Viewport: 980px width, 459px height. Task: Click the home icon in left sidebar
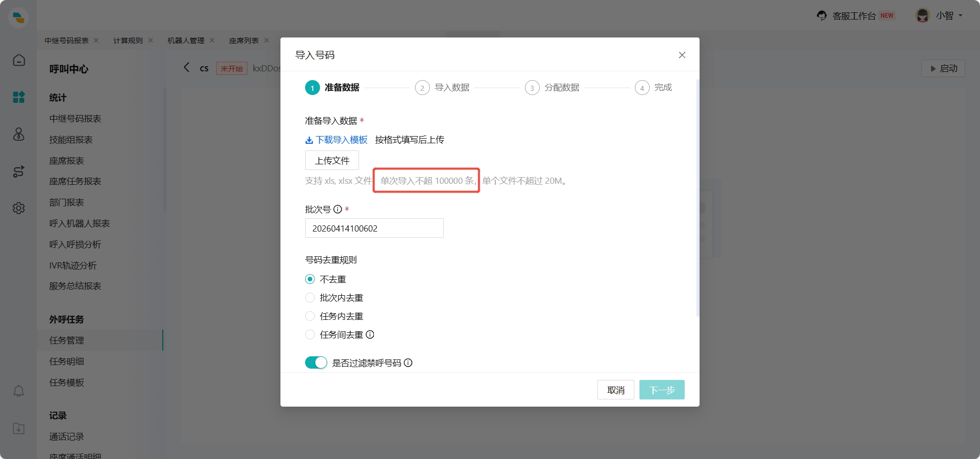[19, 60]
